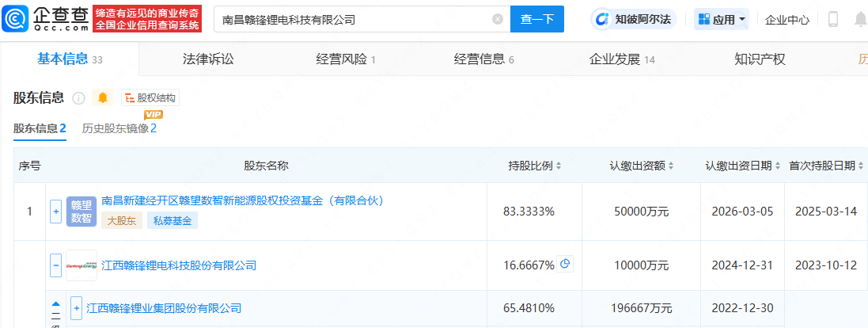Open the mobile phone icon in header

coord(832,19)
